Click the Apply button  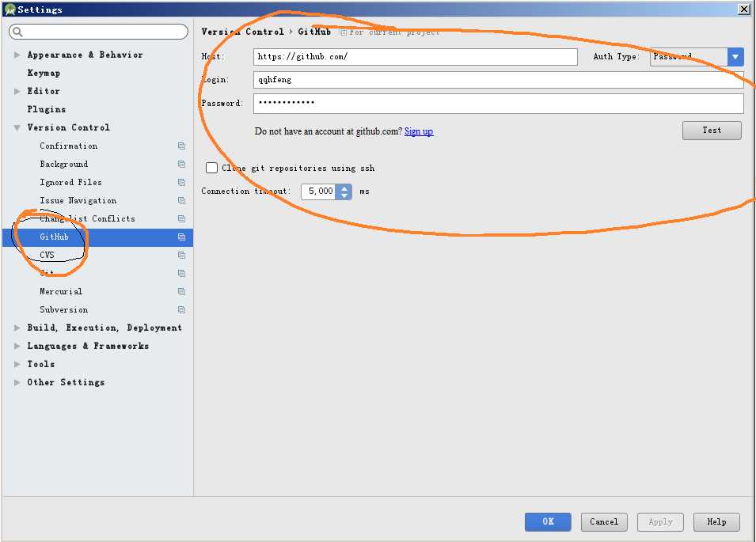point(660,521)
